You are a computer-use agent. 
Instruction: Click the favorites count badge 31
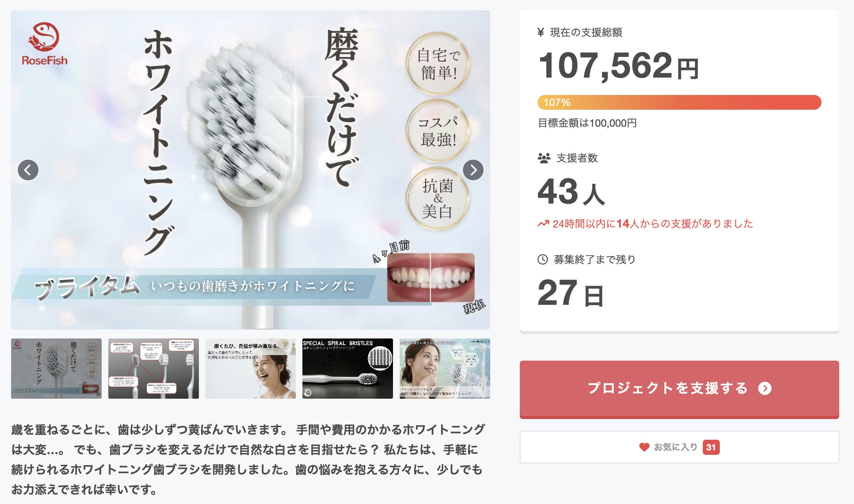point(711,447)
